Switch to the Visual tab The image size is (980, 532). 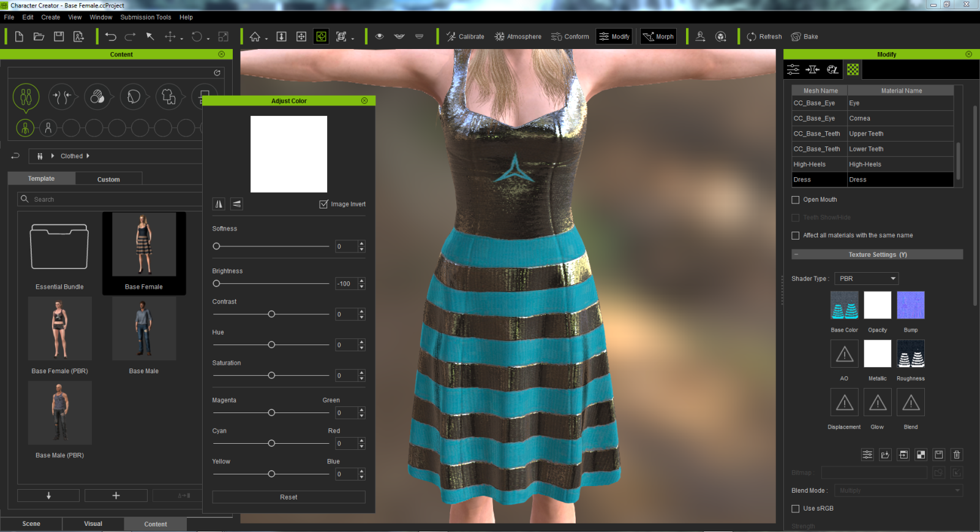pos(93,524)
